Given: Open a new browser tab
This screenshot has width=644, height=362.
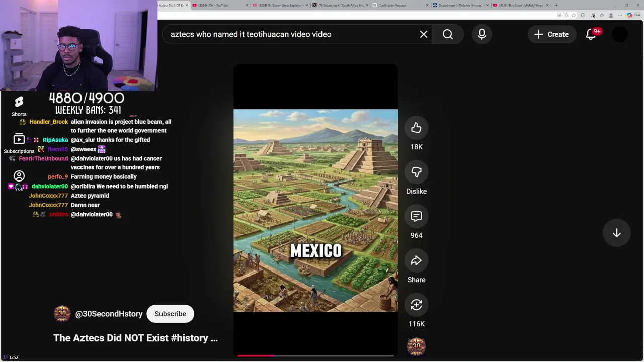Looking at the screenshot, I should pyautogui.click(x=556, y=5).
